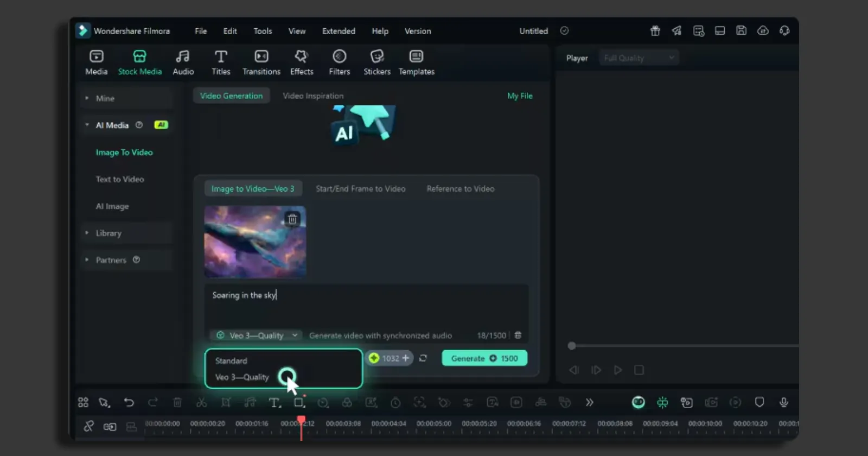
Task: Select the text tool in timeline toolbar
Action: [x=275, y=402]
